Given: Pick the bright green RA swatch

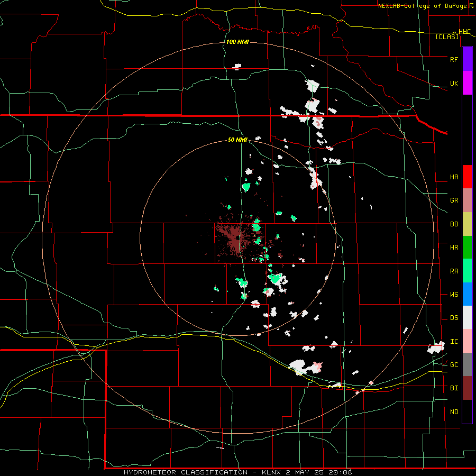Looking at the screenshot, I should 467,271.
